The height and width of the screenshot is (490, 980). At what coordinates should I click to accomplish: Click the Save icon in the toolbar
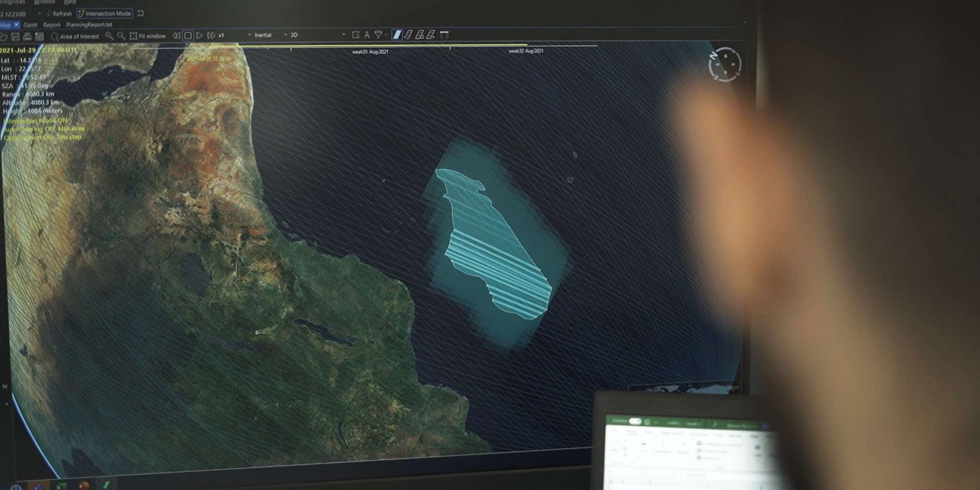pos(15,37)
